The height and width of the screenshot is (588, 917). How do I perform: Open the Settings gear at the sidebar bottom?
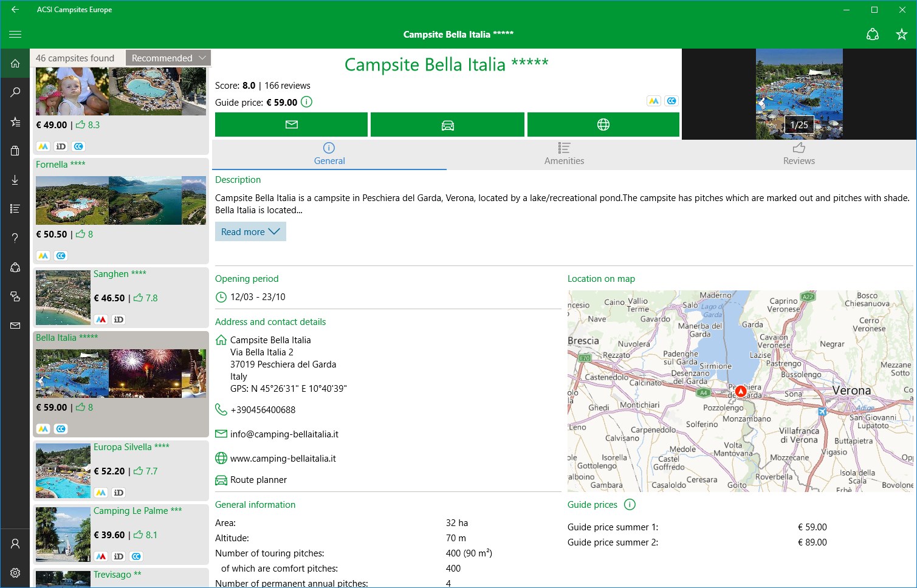(15, 572)
